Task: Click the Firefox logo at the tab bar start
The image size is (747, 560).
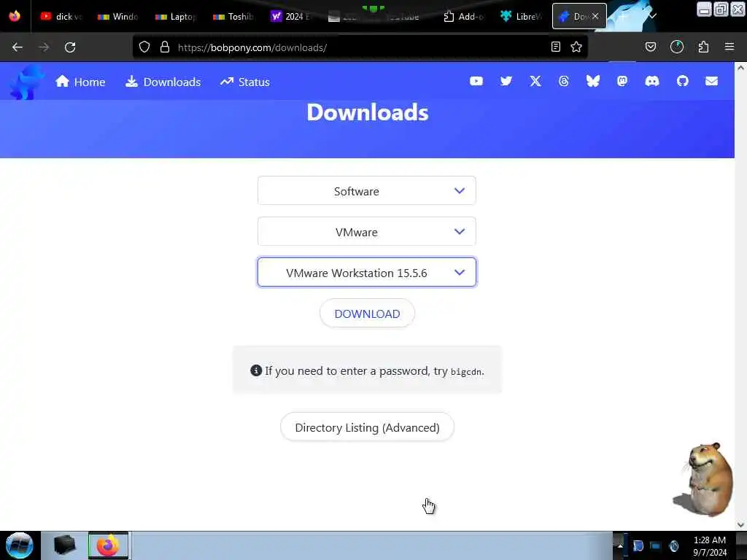Action: [15, 16]
